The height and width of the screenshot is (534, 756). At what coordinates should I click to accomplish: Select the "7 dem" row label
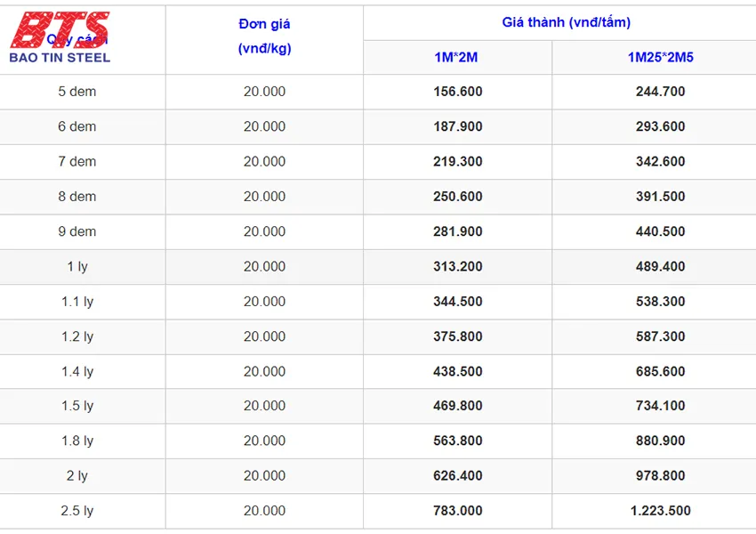click(77, 161)
